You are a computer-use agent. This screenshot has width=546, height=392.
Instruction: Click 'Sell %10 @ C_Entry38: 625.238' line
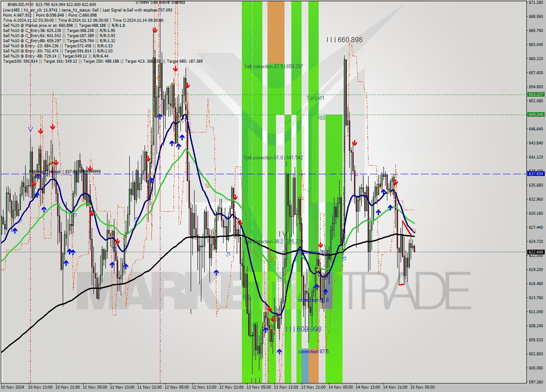pyautogui.click(x=59, y=30)
